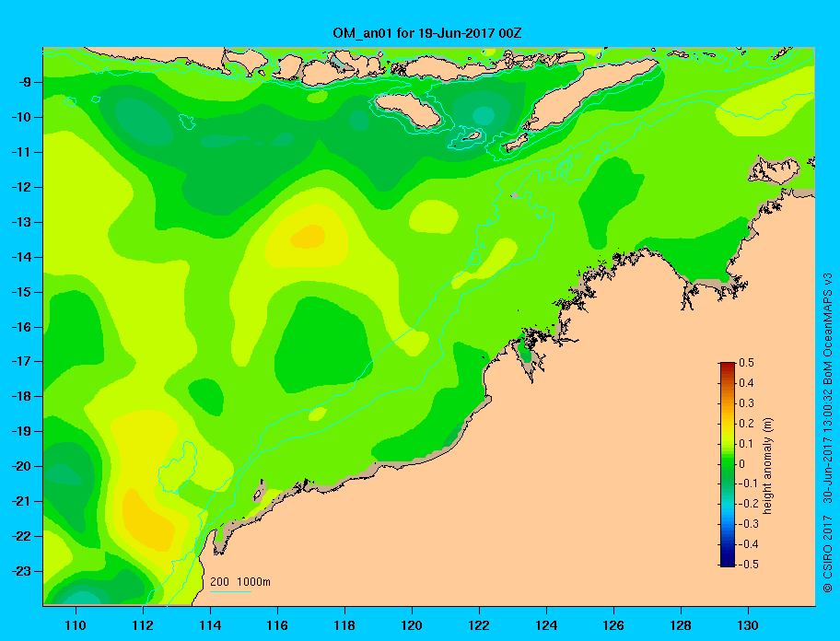The image size is (840, 641).
Task: Click longitude label 114 on the bottom axis
Action: (x=210, y=625)
